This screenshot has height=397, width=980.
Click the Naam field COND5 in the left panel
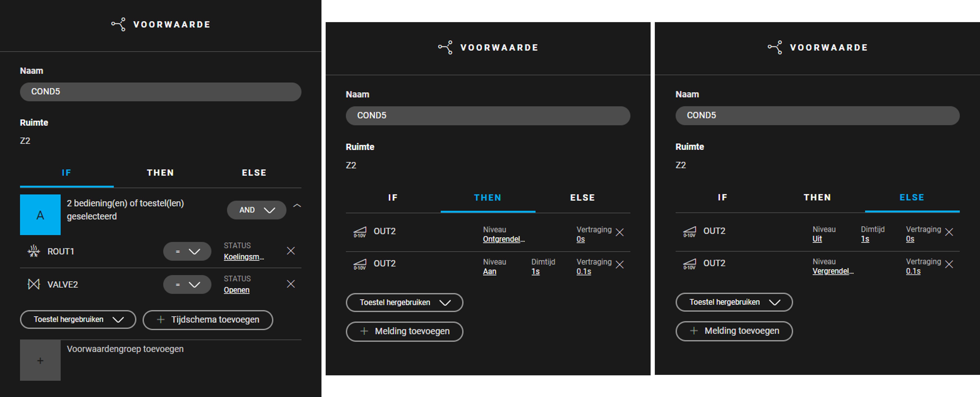161,92
